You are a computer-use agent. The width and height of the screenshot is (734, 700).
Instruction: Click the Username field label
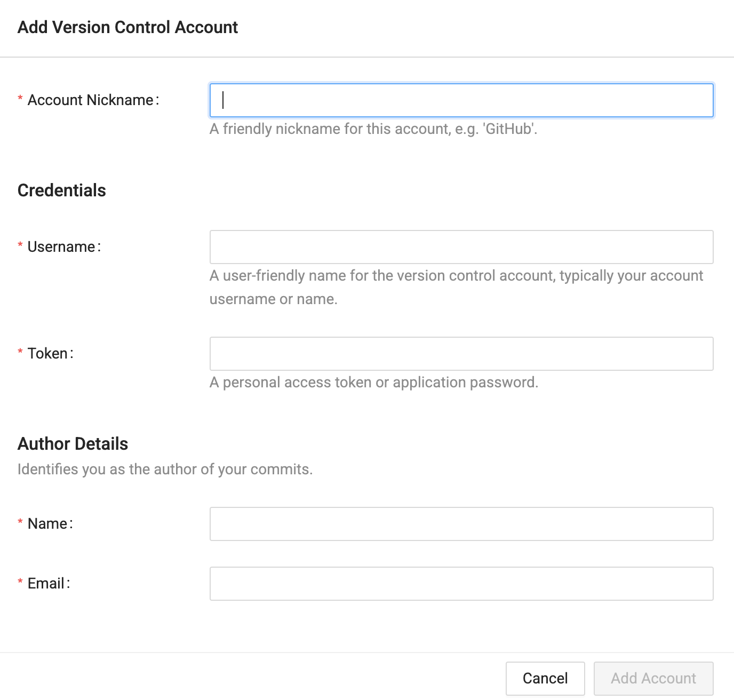[63, 246]
